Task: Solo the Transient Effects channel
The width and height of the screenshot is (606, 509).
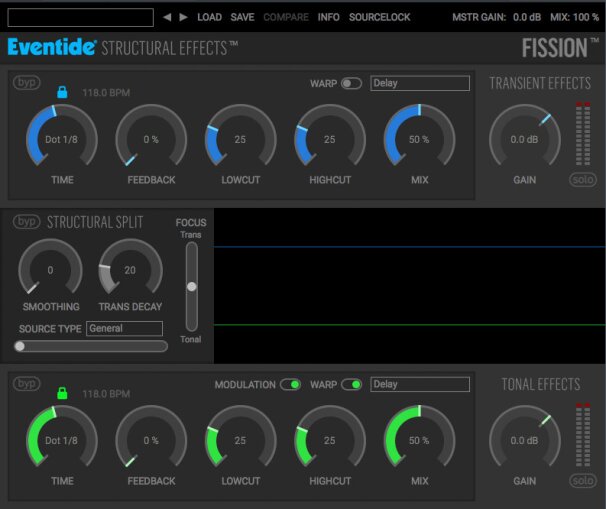Action: pos(581,180)
